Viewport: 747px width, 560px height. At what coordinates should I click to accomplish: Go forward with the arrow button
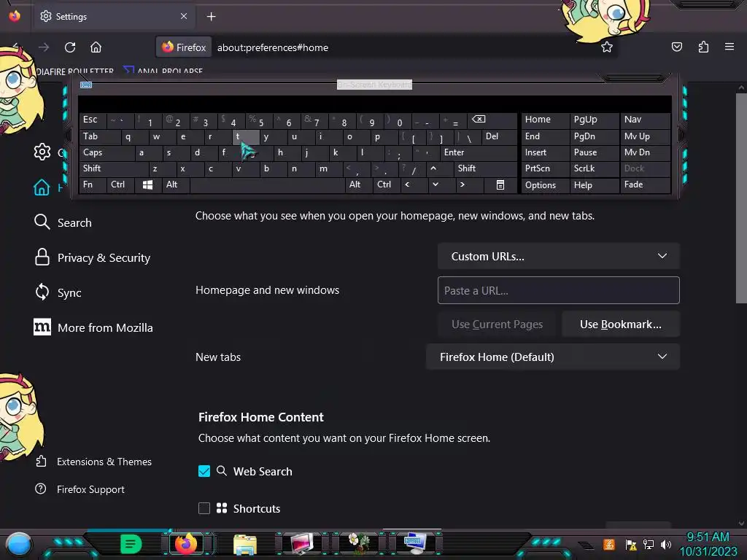[x=44, y=47]
